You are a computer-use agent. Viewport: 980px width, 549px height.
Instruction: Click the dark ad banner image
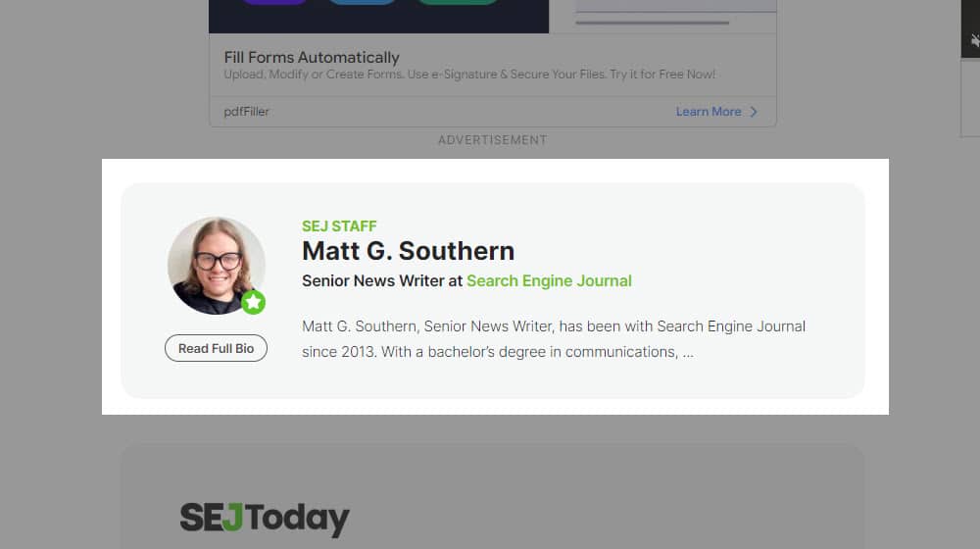378,17
